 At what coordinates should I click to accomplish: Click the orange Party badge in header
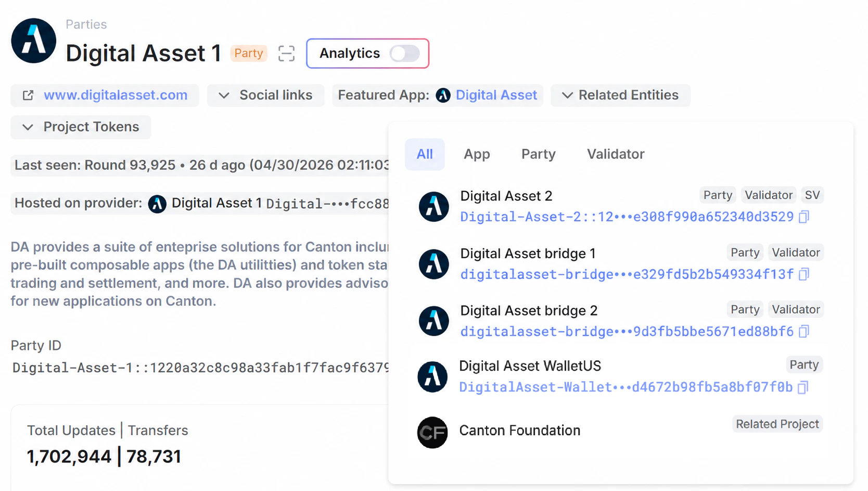coord(249,53)
